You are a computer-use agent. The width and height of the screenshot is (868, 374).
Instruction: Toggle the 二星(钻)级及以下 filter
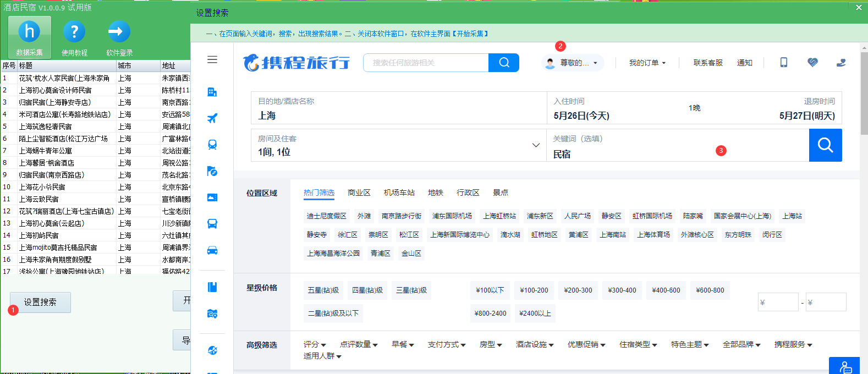[x=333, y=313]
